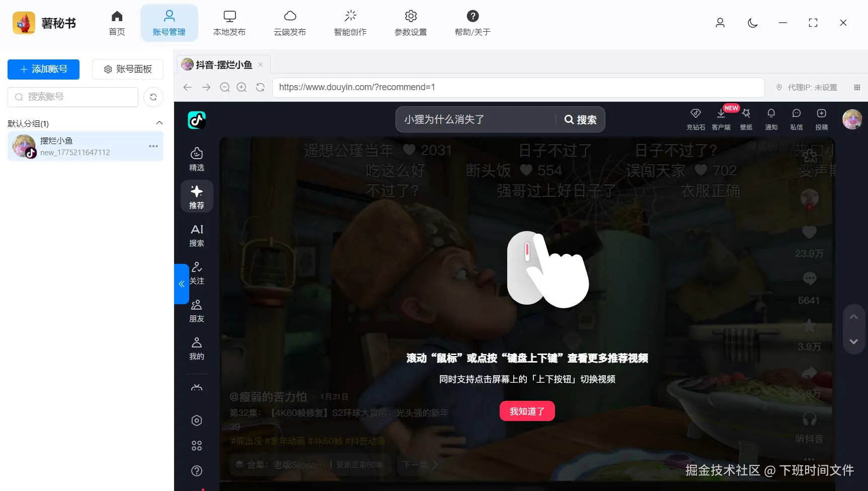The height and width of the screenshot is (491, 868).
Task: Open more options for account 摆烂小鱼
Action: pyautogui.click(x=153, y=146)
